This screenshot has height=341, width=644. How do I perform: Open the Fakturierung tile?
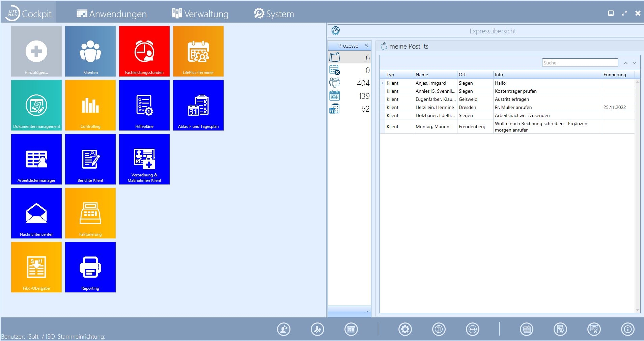[x=90, y=213]
